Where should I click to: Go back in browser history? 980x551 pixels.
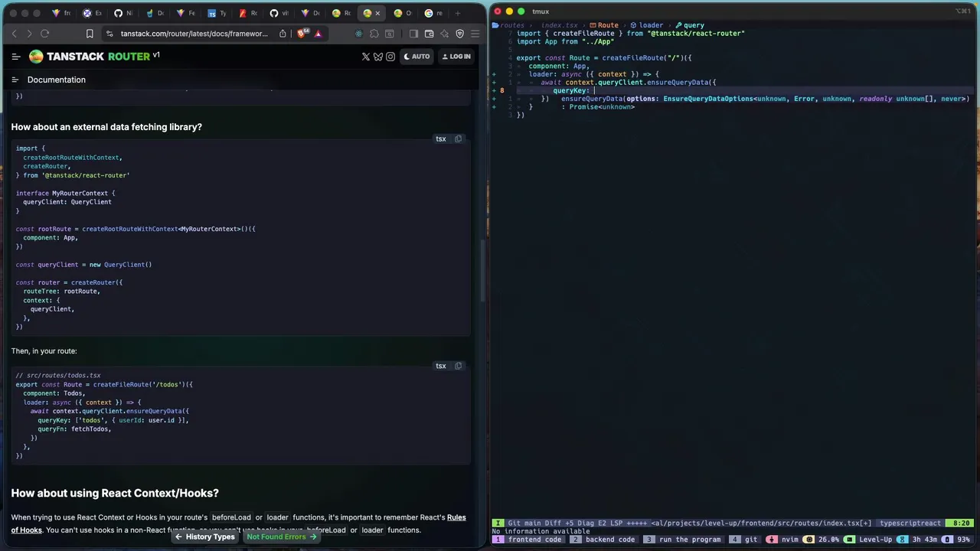(x=14, y=34)
